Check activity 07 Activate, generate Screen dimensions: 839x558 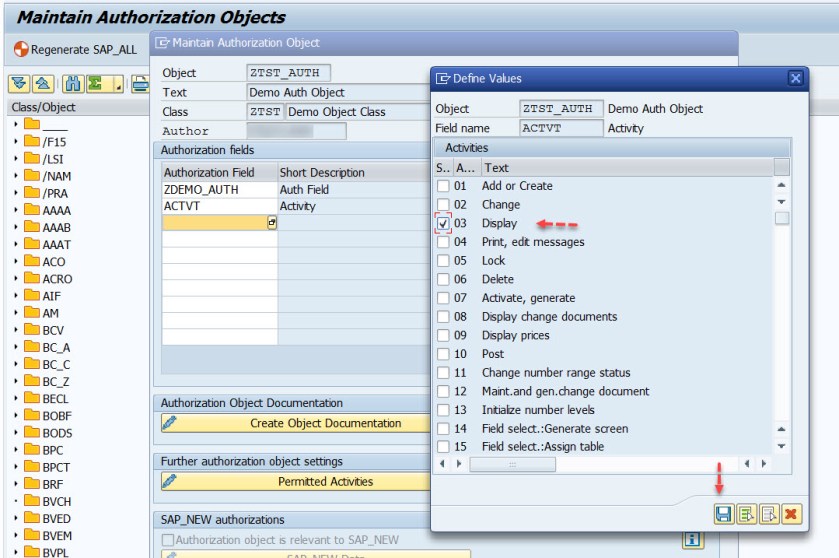coord(443,298)
